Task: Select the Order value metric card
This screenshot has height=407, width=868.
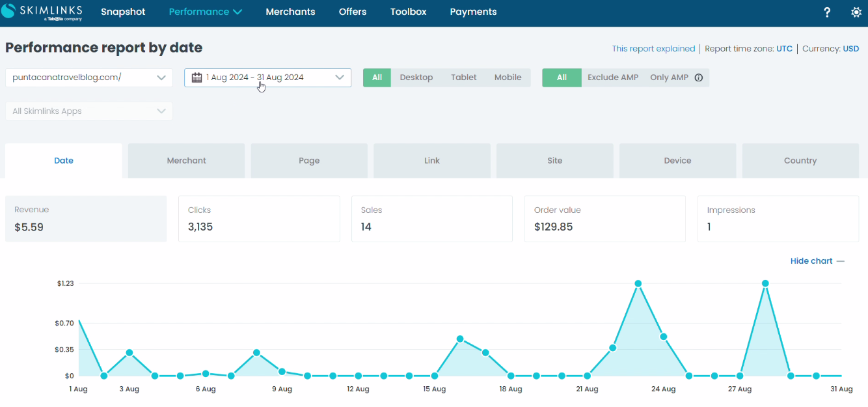Action: point(605,219)
